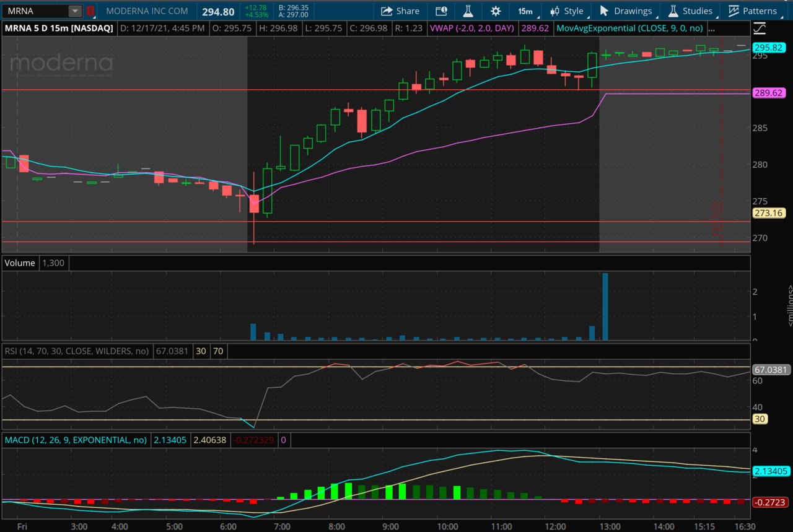The image size is (793, 532).
Task: Select the Volume study label
Action: coord(20,263)
